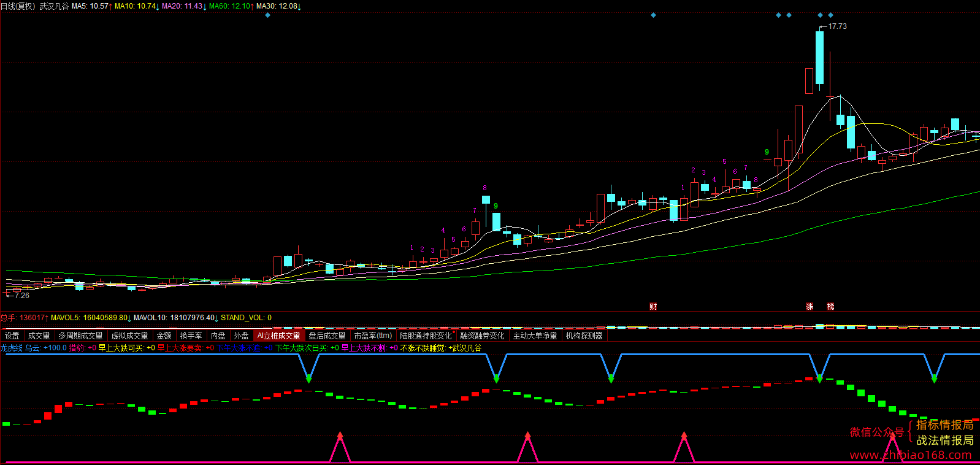Click the yellow 早上大跌可买: +0 value
The image size is (980, 465).
point(127,348)
